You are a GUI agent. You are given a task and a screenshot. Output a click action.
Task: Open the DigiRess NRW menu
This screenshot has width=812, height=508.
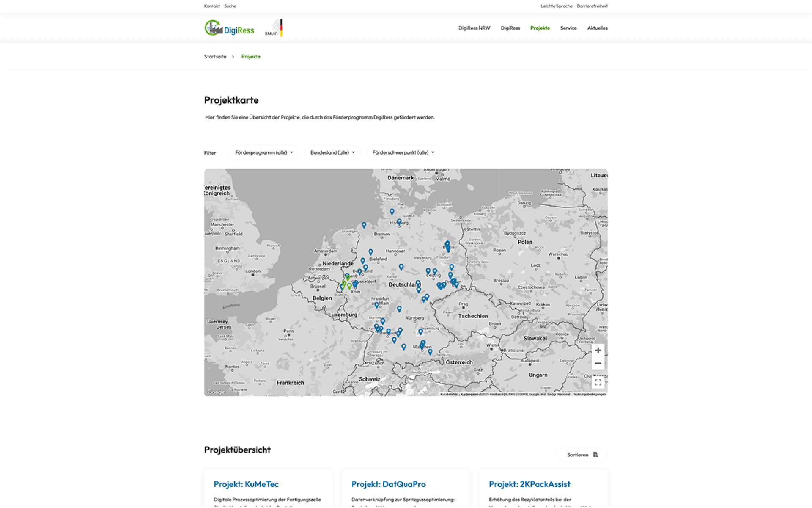coord(474,28)
